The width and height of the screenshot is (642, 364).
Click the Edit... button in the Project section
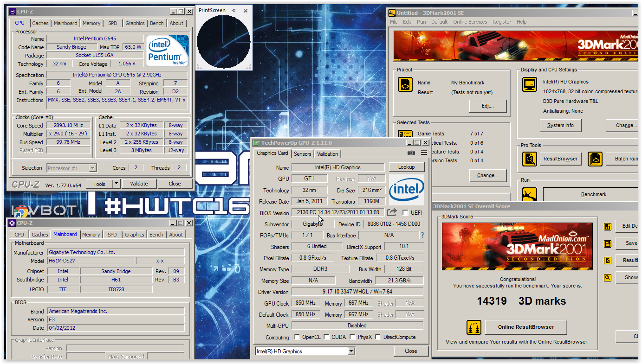tap(487, 106)
